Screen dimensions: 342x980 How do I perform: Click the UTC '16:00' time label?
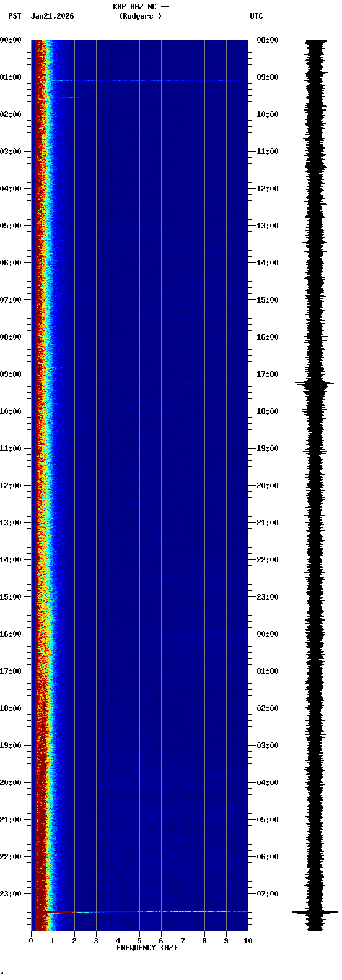pyautogui.click(x=267, y=337)
